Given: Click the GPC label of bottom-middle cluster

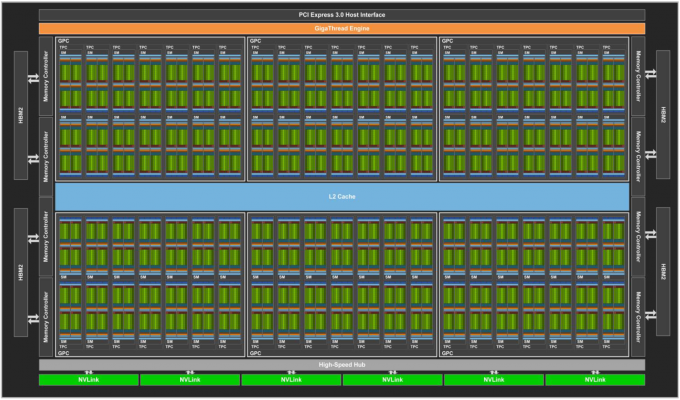Looking at the screenshot, I should point(255,353).
